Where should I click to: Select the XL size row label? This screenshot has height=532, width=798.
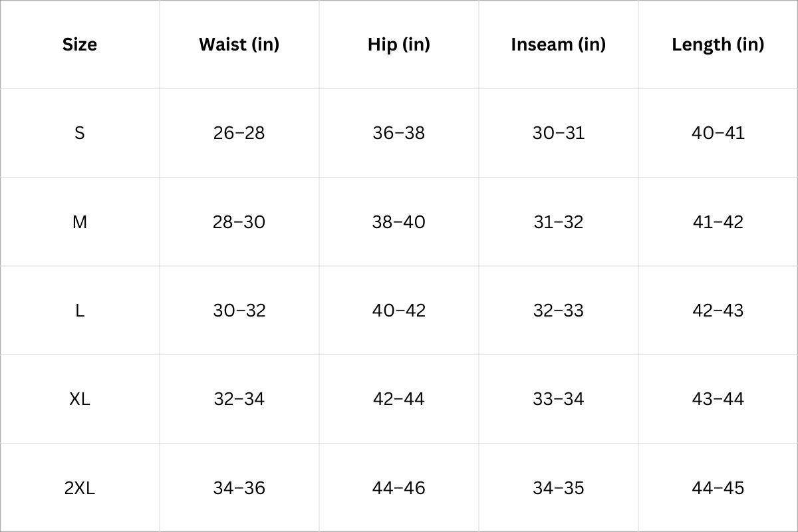point(80,399)
